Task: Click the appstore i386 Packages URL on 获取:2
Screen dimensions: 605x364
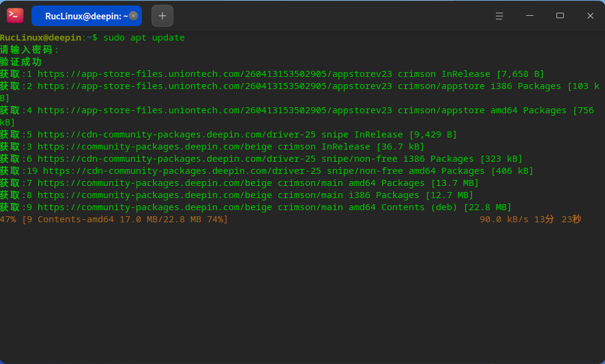Action: click(215, 86)
